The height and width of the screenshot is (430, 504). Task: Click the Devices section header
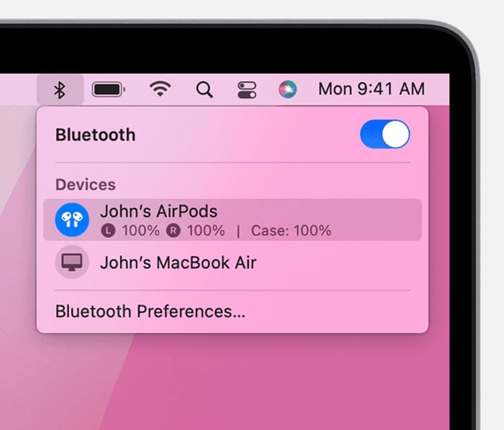[x=85, y=184]
